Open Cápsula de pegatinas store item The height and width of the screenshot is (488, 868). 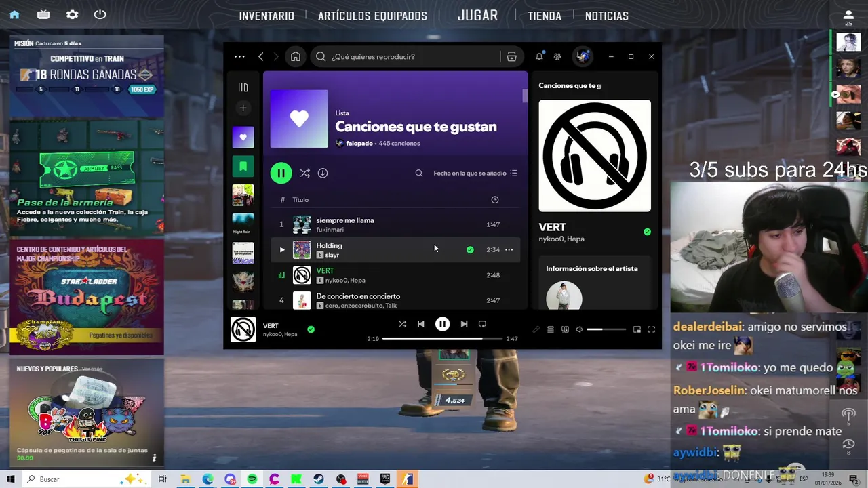(87, 412)
